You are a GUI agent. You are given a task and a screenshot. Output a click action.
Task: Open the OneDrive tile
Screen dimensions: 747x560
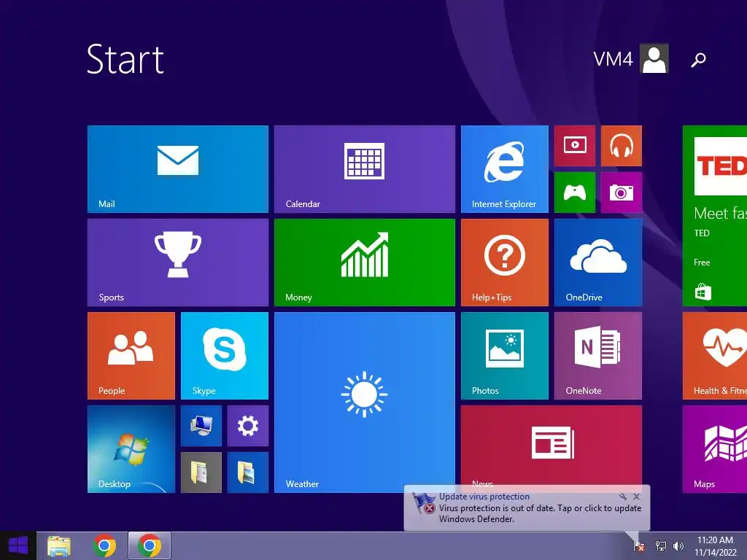pos(598,262)
